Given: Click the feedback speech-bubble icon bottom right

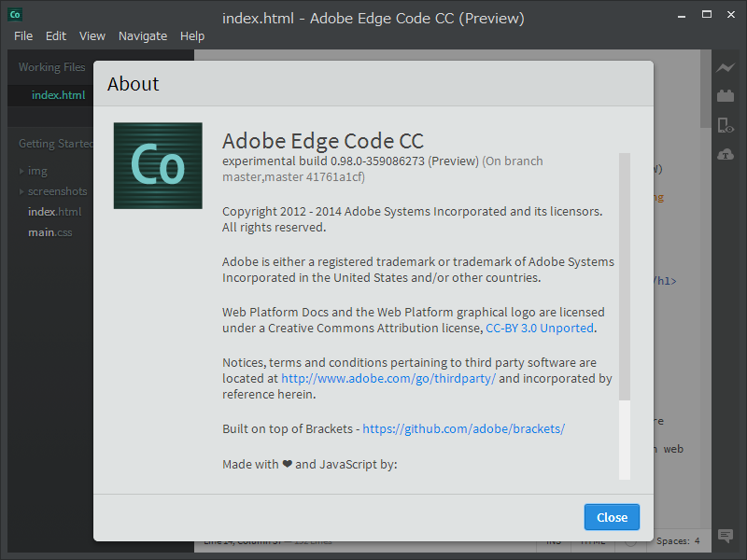Looking at the screenshot, I should [x=726, y=536].
